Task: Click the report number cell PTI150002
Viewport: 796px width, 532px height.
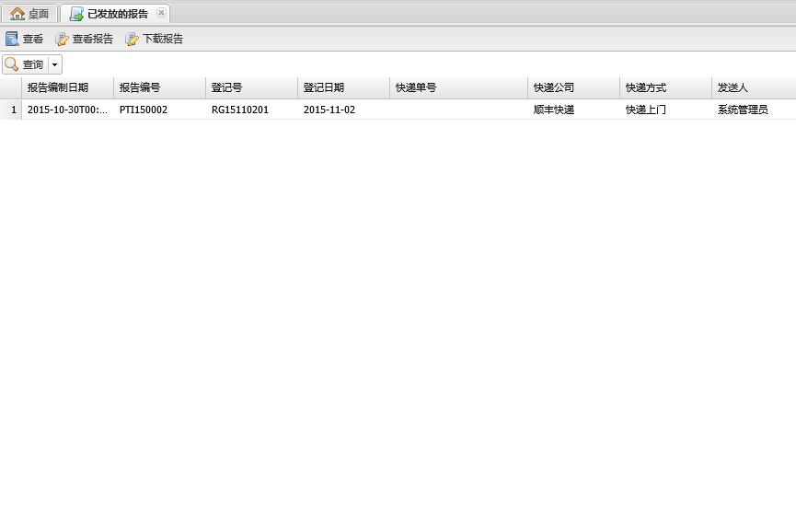Action: 144,110
